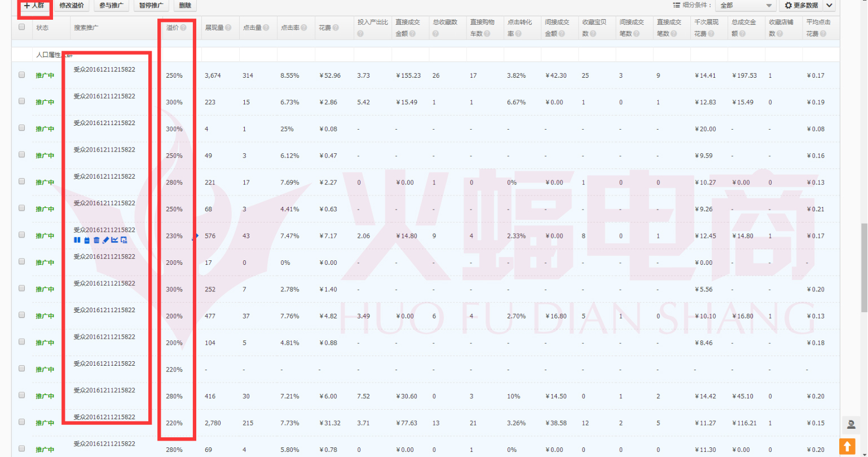Tick the select-all checkbox in table header
This screenshot has width=868, height=457.
click(21, 27)
